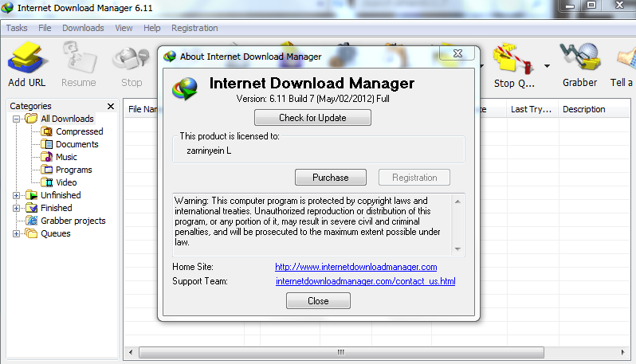Click the licensed name 'zarninyein L'
The width and height of the screenshot is (636, 364).
(x=209, y=151)
